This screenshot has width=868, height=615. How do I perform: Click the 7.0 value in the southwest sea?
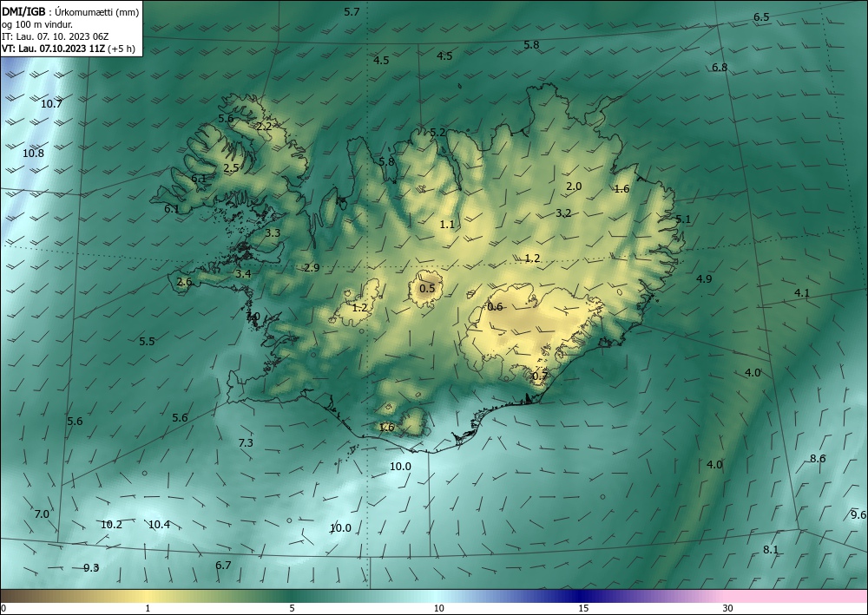tap(42, 514)
